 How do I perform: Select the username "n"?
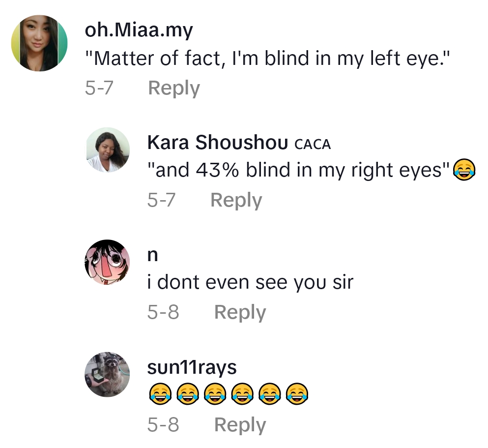tap(153, 255)
